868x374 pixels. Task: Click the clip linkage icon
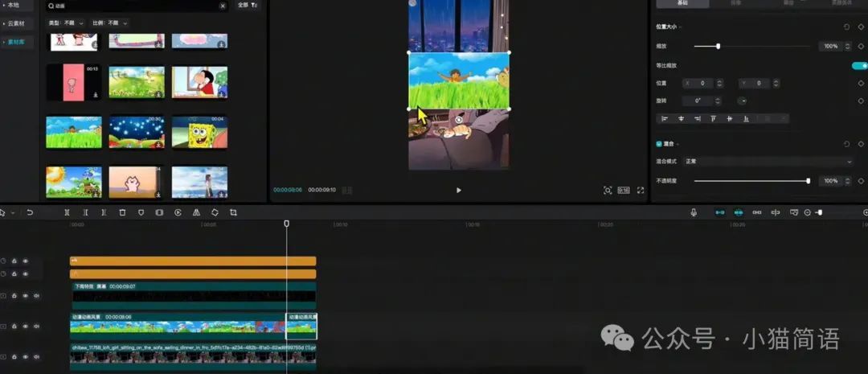point(757,212)
